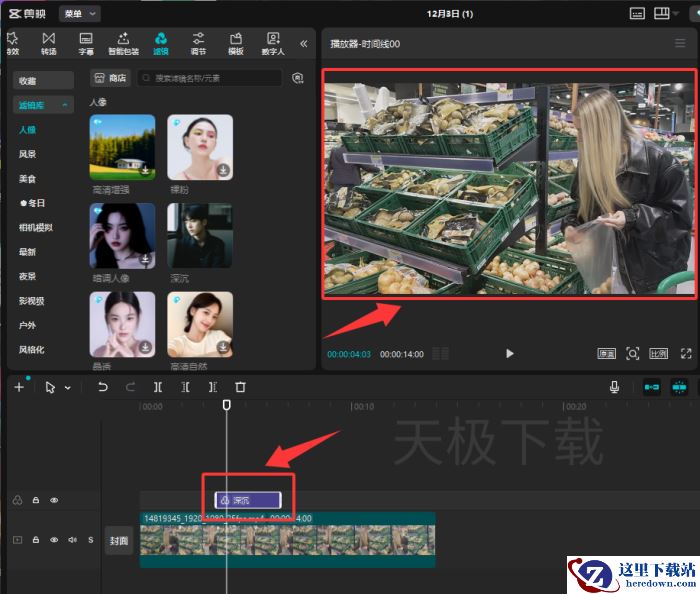
Task: Select the 风格化 stylized category
Action: click(x=31, y=349)
